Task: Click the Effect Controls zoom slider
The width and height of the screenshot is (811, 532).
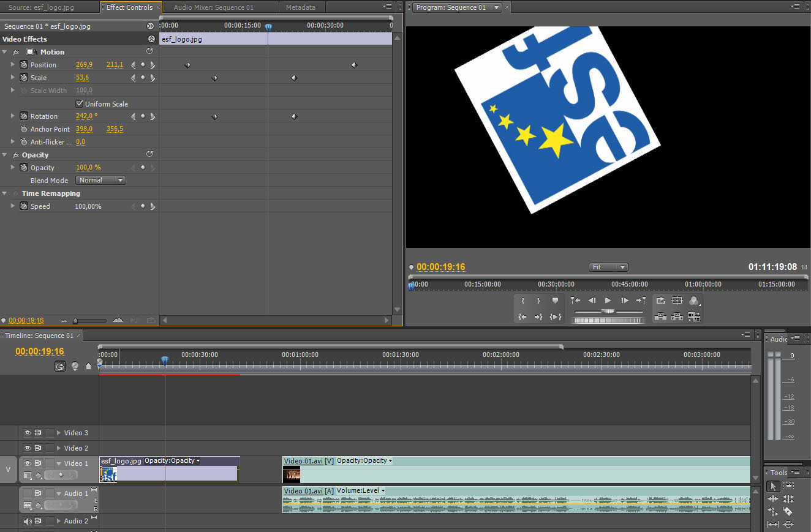Action: click(x=89, y=320)
